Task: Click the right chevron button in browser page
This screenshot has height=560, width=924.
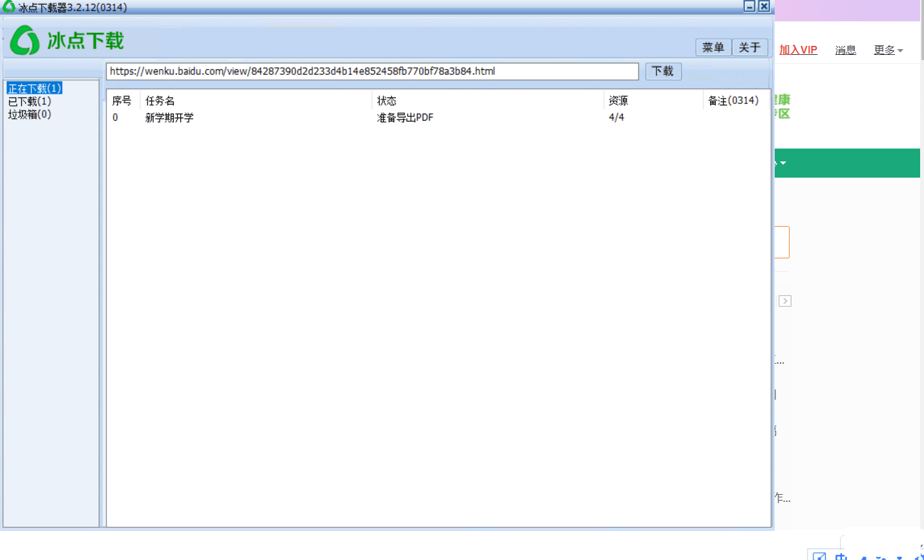Action: click(x=785, y=301)
